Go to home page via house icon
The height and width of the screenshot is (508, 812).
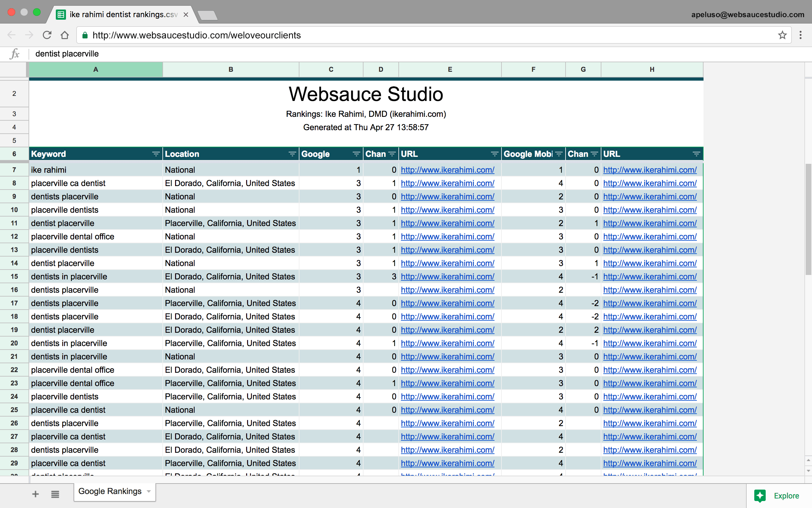[65, 35]
